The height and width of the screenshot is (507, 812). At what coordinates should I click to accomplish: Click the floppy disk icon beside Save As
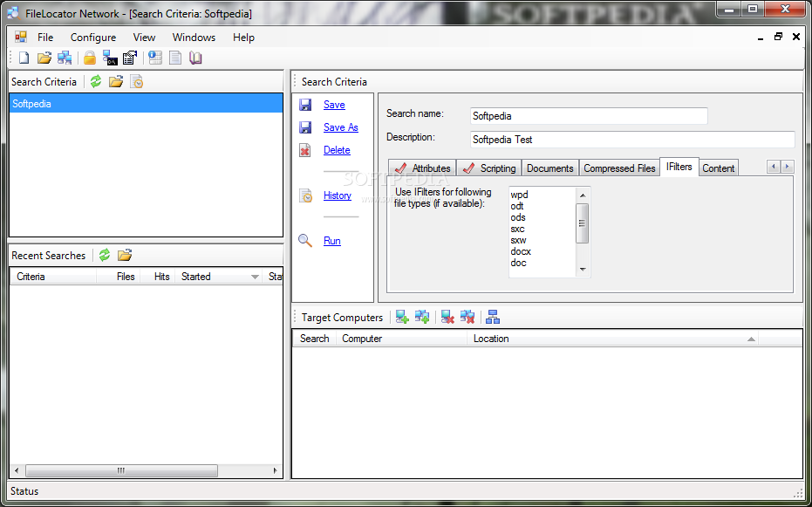[x=305, y=127]
